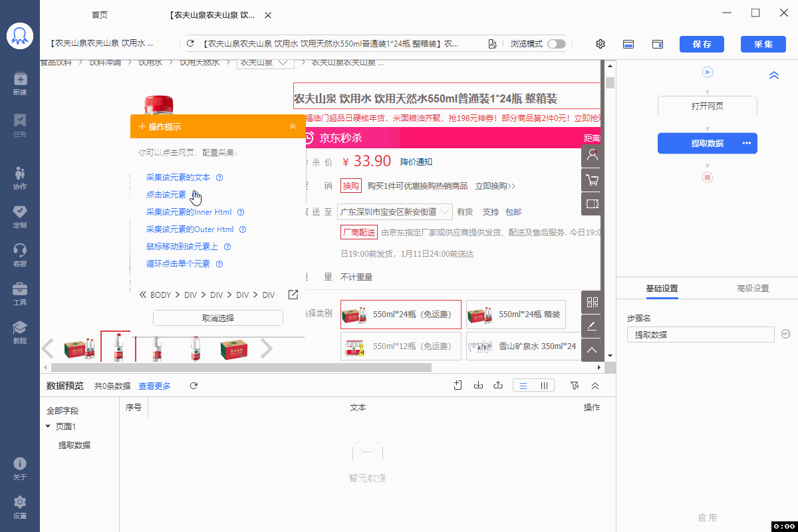
Task: Click the user profile icon on webpage sidebar
Action: (x=592, y=156)
